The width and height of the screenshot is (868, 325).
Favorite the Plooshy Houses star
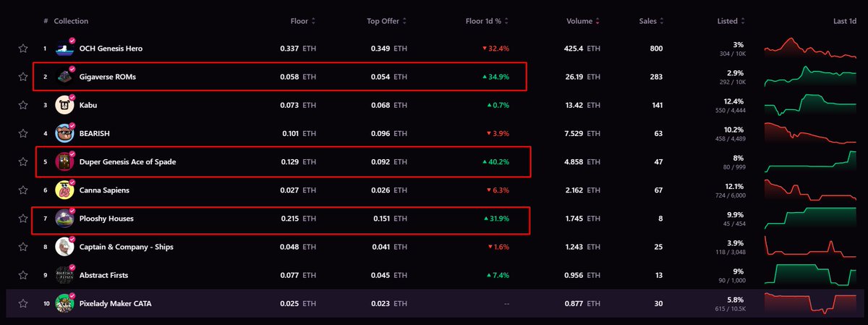23,219
